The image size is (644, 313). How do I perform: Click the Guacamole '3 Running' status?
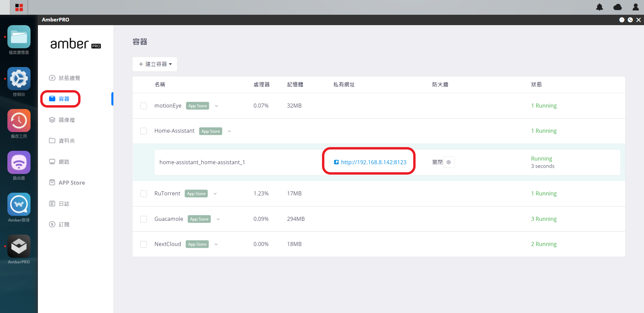pyautogui.click(x=544, y=219)
